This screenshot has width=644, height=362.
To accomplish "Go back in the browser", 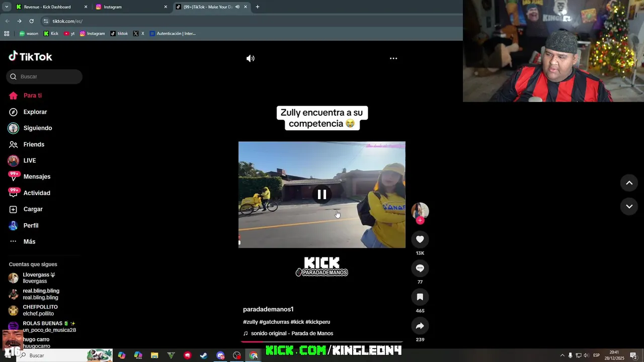I will [x=7, y=21].
